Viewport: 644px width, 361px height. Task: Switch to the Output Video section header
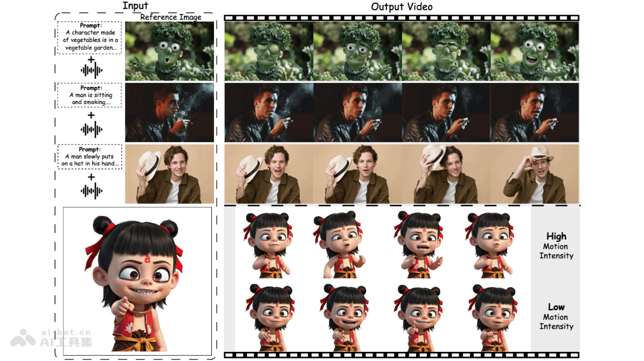401,6
